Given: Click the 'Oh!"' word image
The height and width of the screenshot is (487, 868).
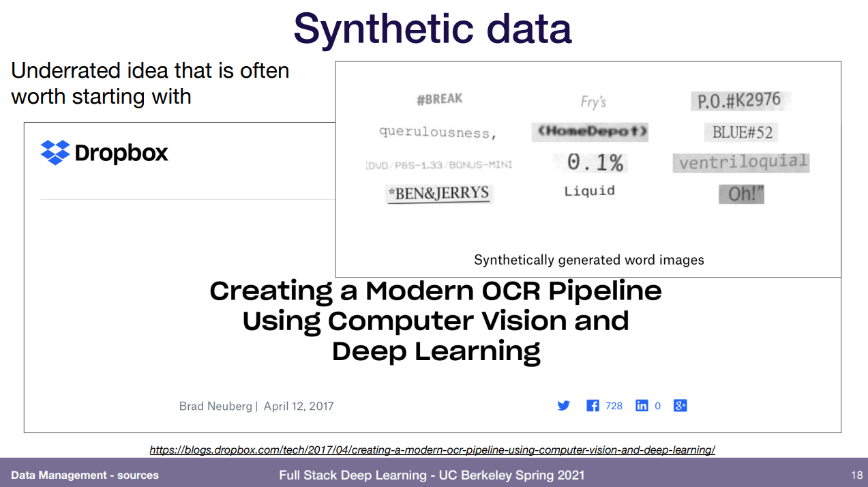Looking at the screenshot, I should coord(742,194).
